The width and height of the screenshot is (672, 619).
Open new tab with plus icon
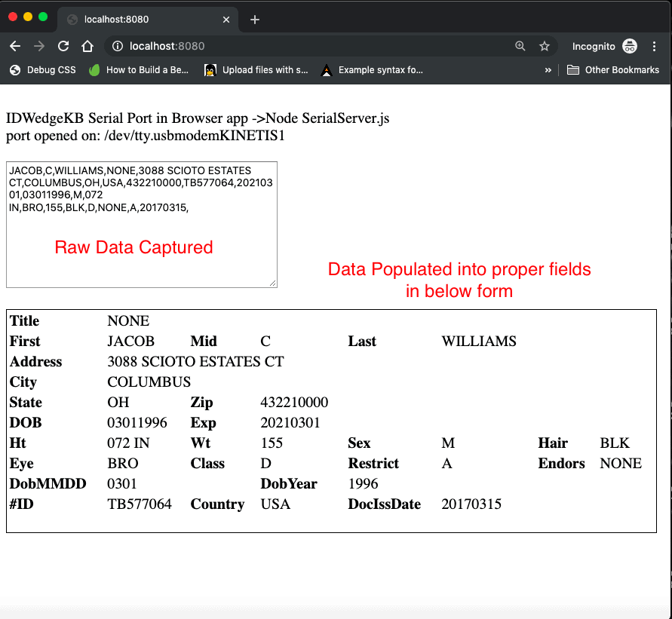point(255,20)
